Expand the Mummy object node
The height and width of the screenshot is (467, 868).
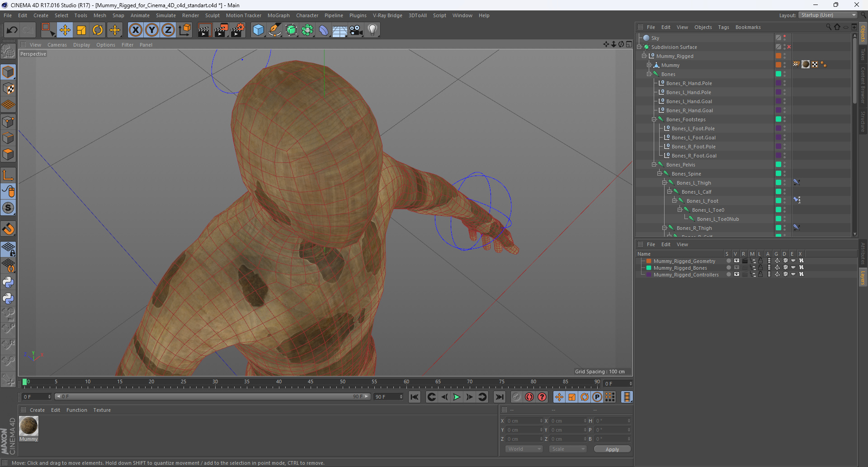(649, 65)
